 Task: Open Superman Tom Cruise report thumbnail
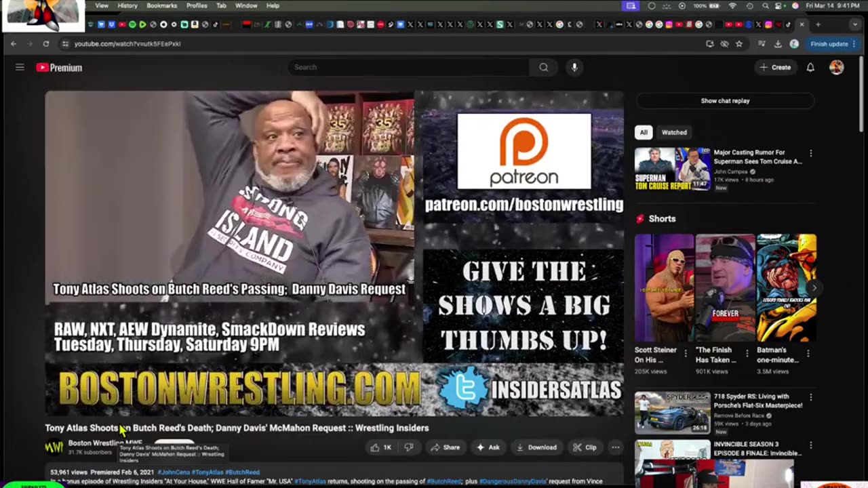[672, 169]
